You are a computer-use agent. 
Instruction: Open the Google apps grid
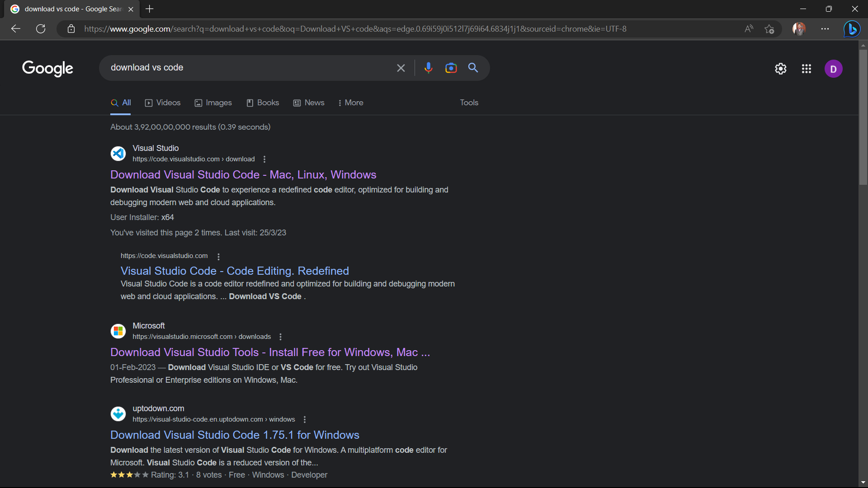807,69
